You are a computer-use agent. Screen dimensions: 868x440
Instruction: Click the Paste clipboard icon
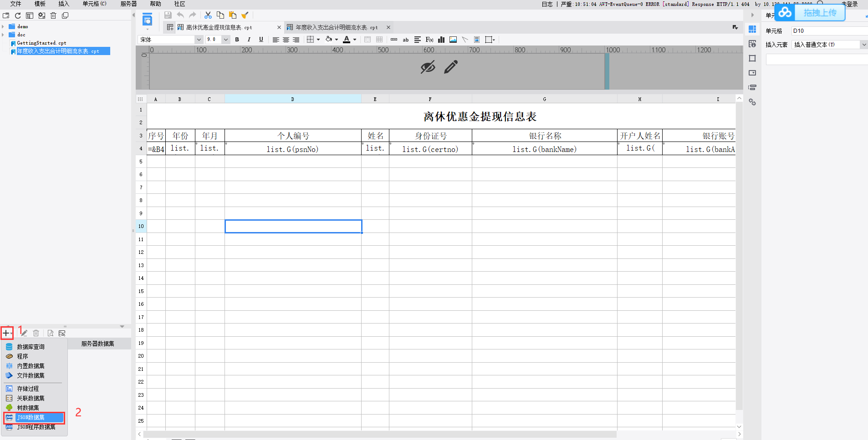(233, 15)
